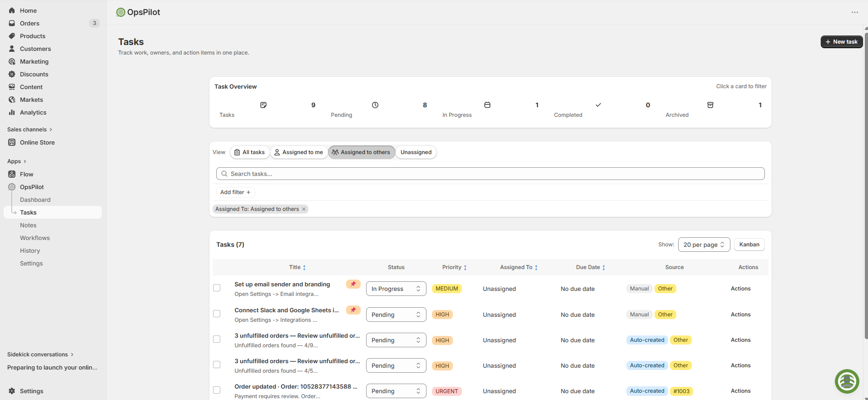Click the Online Store icon
Image resolution: width=868 pixels, height=400 pixels.
12,142
